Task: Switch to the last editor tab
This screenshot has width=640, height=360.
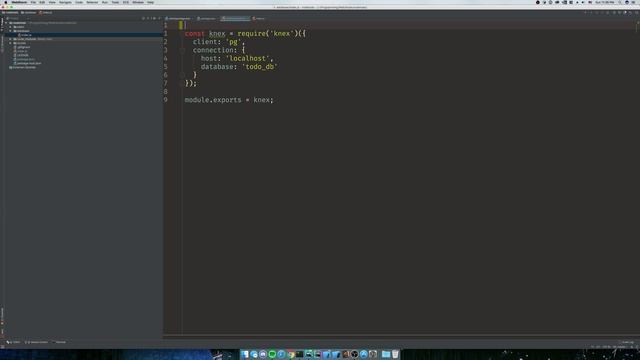Action: click(x=259, y=18)
